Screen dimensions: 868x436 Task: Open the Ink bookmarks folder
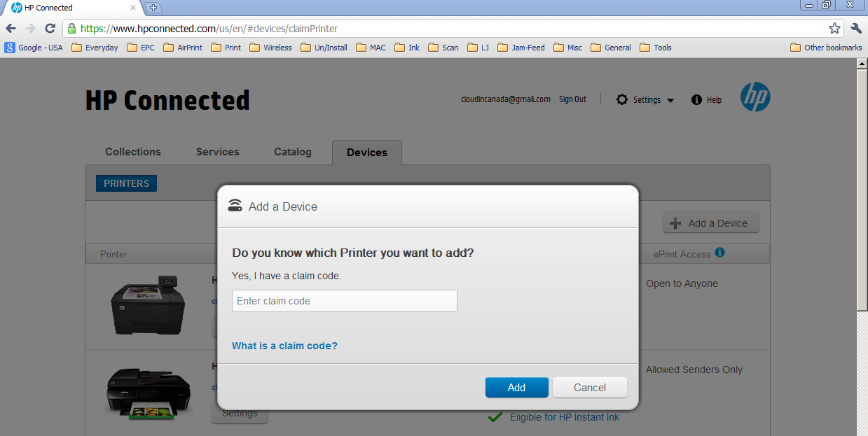407,48
